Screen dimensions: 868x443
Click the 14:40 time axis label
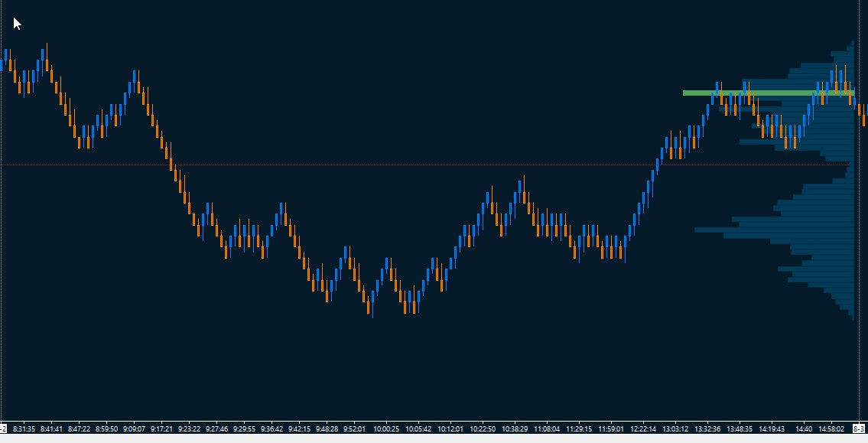(x=804, y=428)
